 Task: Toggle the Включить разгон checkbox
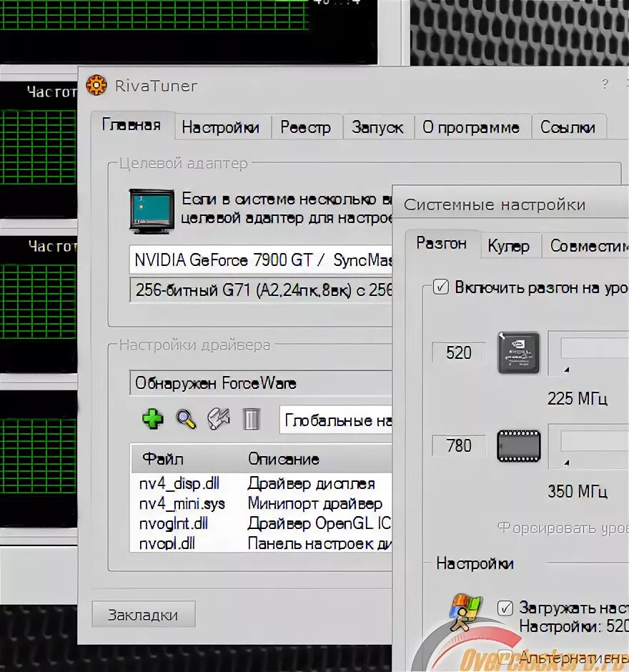tap(441, 287)
